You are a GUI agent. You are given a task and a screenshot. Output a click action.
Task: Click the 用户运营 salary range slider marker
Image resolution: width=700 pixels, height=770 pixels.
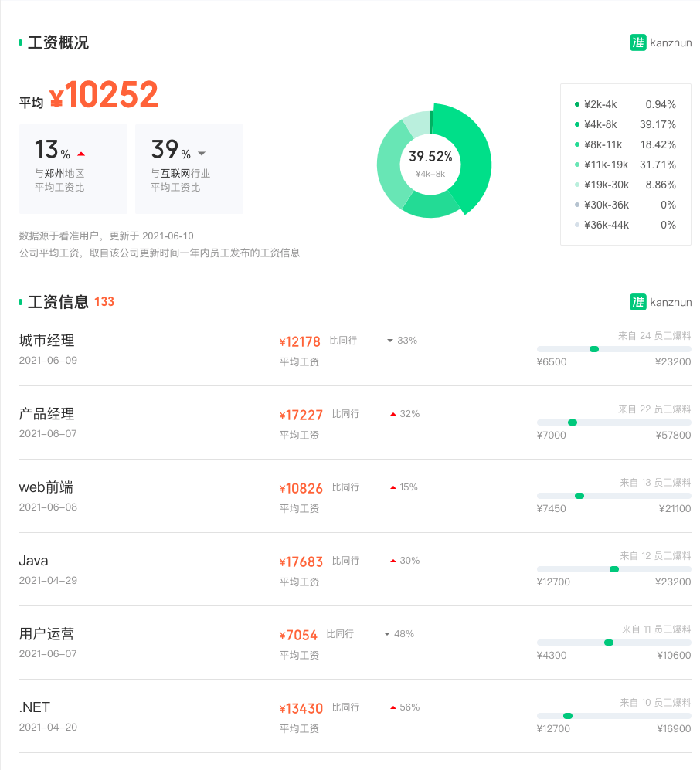tap(609, 643)
